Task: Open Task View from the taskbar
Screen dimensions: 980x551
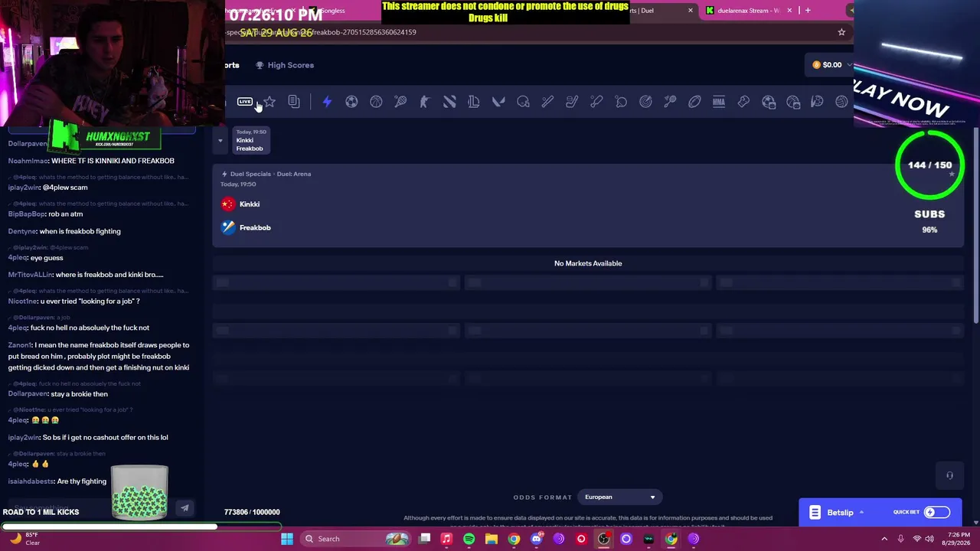Action: [x=425, y=539]
